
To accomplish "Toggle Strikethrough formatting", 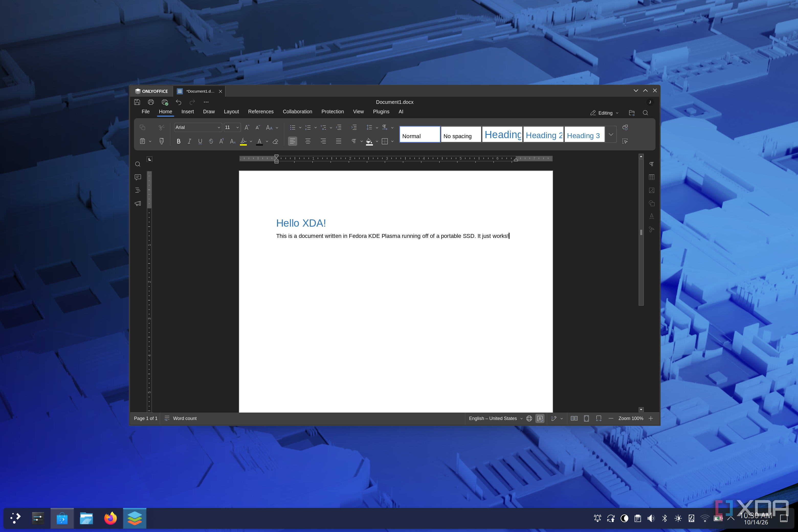I will [x=211, y=141].
